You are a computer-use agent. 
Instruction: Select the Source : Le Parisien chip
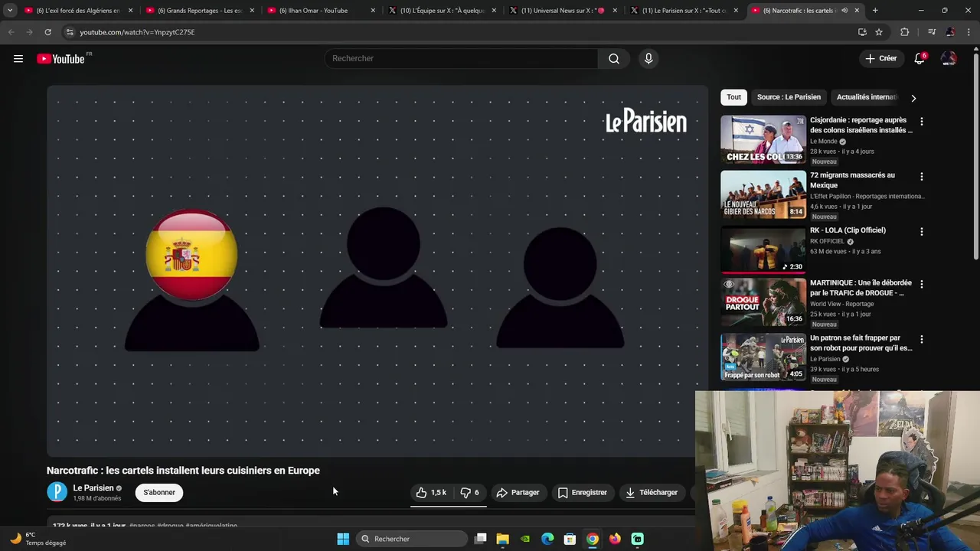point(789,97)
